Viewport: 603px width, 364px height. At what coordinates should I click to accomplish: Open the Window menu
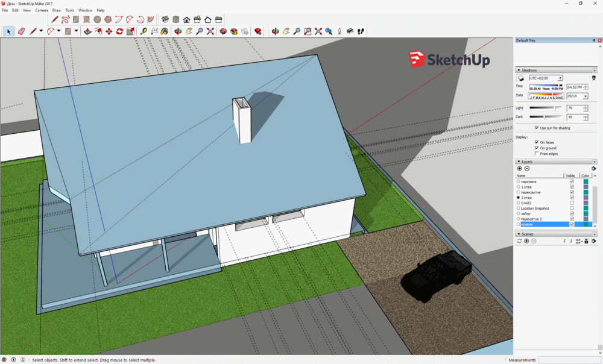pyautogui.click(x=85, y=10)
